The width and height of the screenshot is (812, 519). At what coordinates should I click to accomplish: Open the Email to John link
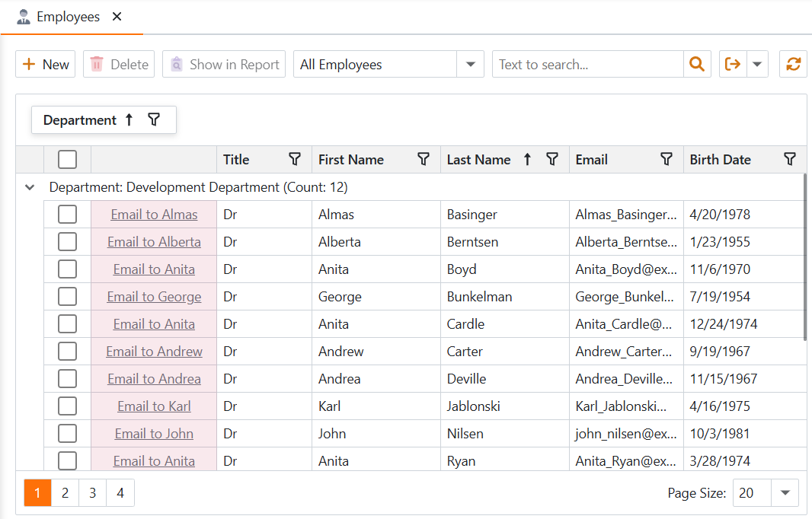point(154,434)
